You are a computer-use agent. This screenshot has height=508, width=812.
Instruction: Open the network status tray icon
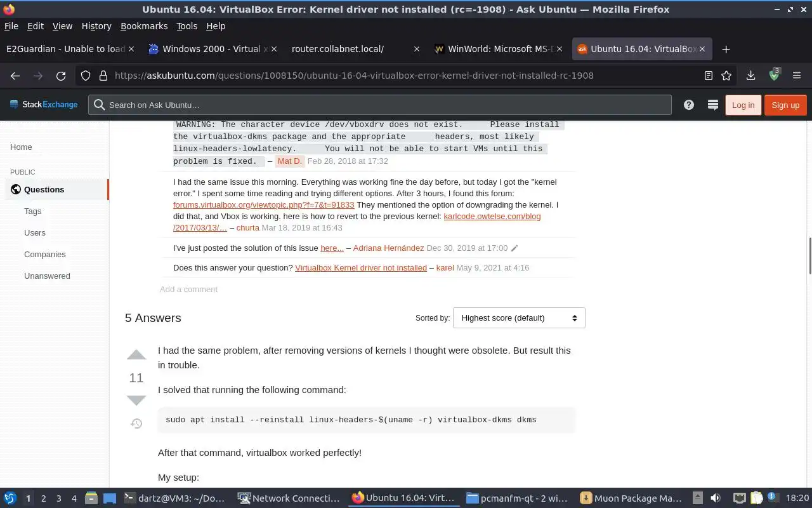pos(740,498)
